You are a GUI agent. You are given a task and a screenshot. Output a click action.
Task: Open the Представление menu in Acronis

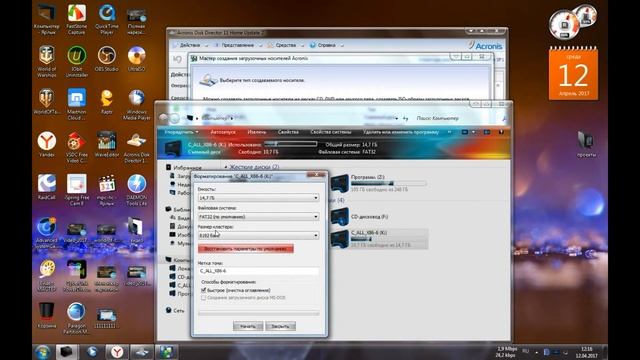pos(238,45)
